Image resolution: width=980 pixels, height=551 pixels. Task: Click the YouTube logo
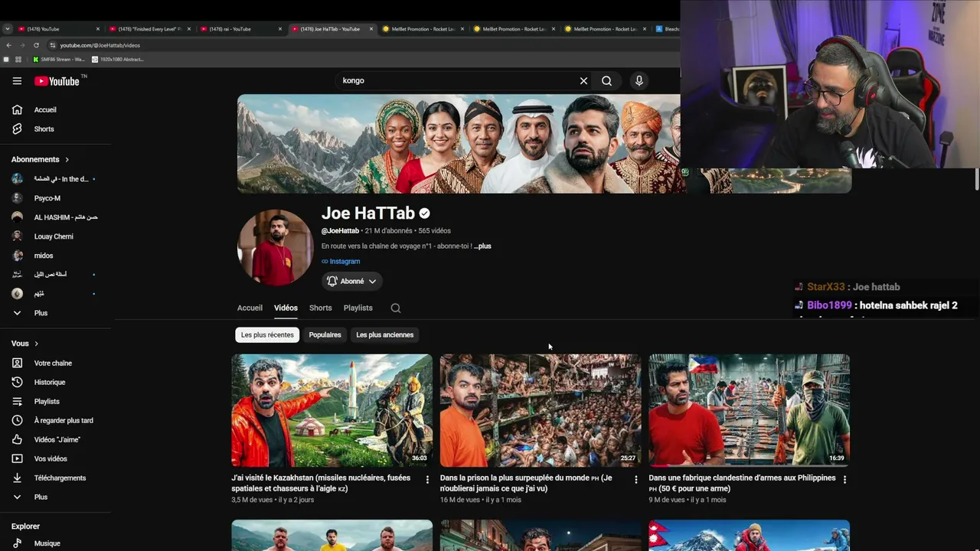pyautogui.click(x=57, y=81)
